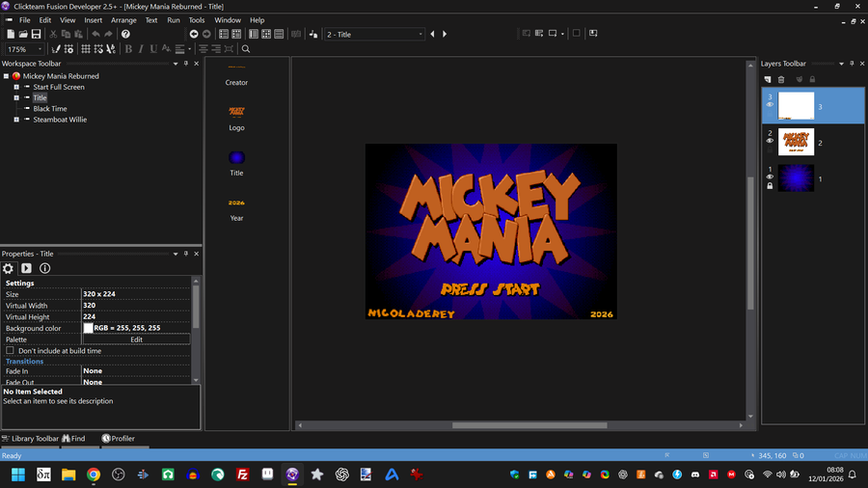Select the layer 2 thumbnail
The width and height of the screenshot is (868, 488).
click(x=796, y=142)
